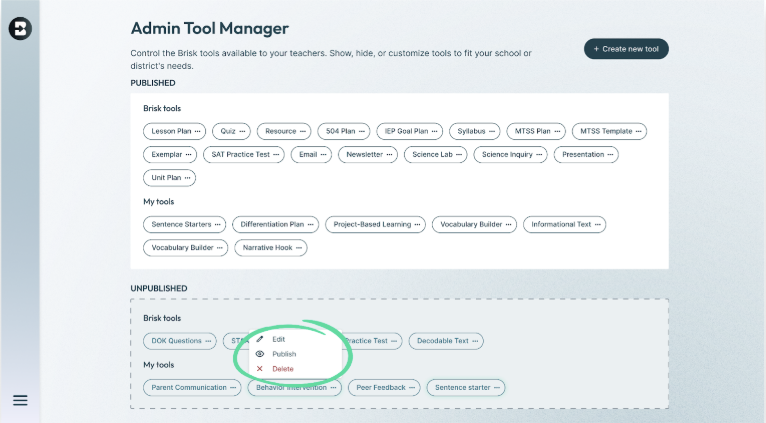
Task: Choose Publish in the context menu
Action: pos(284,354)
